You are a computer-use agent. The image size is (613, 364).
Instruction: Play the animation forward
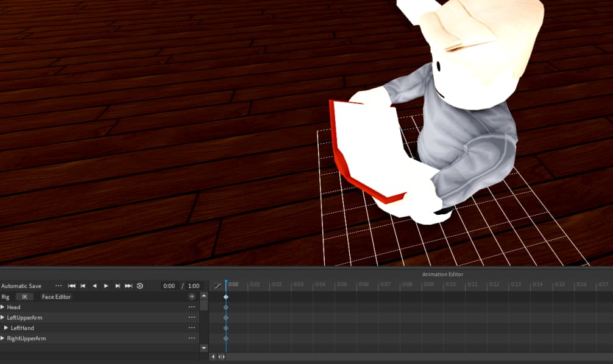pos(106,285)
